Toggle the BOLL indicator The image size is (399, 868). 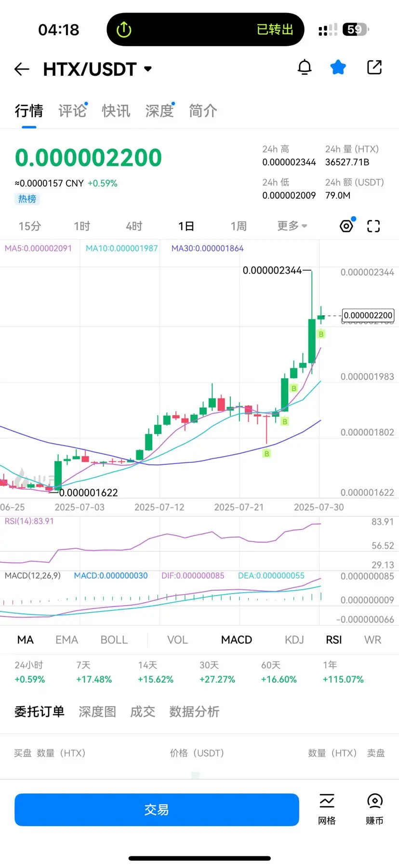coord(114,640)
